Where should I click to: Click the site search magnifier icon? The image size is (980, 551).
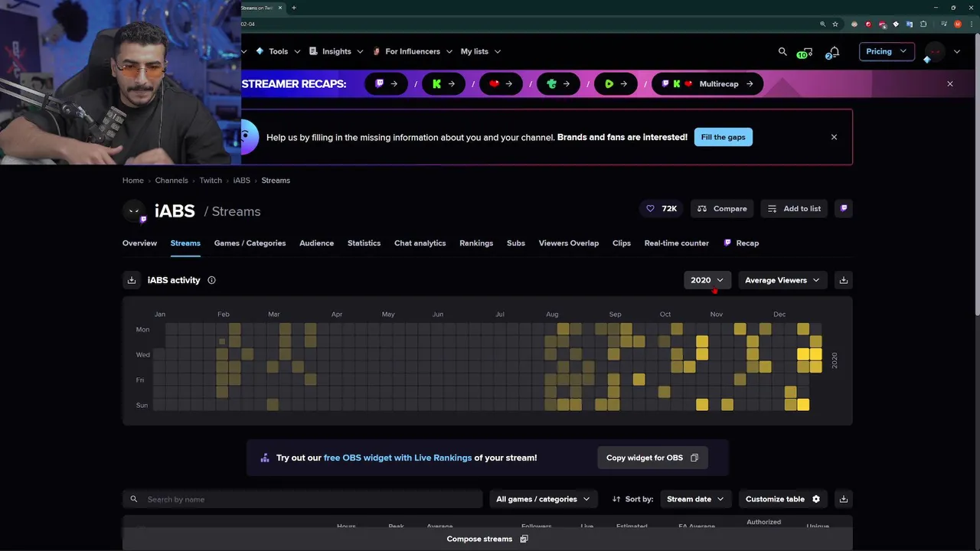click(782, 51)
